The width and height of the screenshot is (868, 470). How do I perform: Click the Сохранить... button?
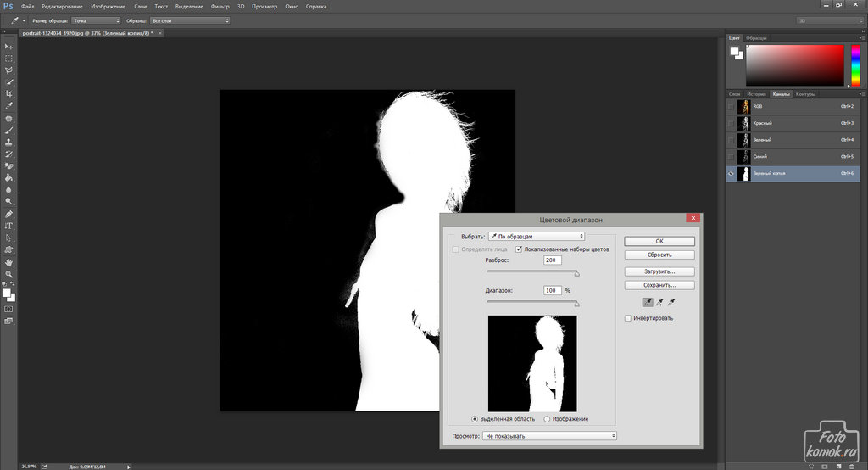tap(659, 285)
